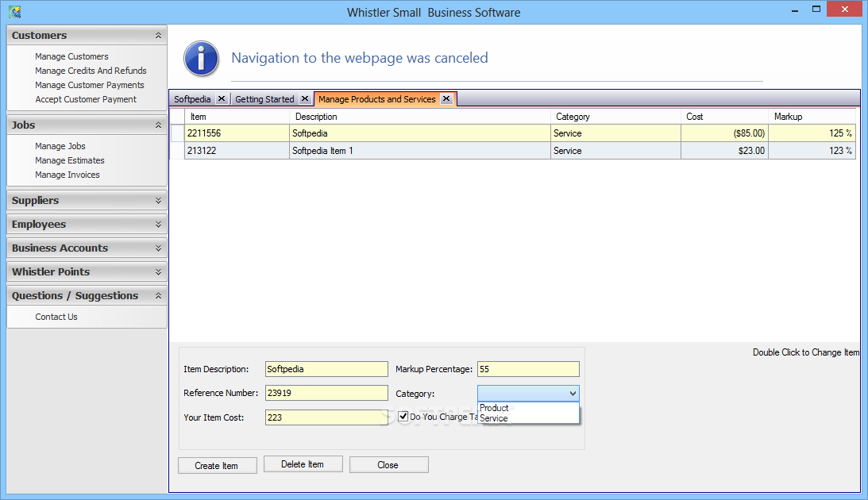Select the Manage Products and Services tab
The image size is (868, 500).
coord(377,99)
